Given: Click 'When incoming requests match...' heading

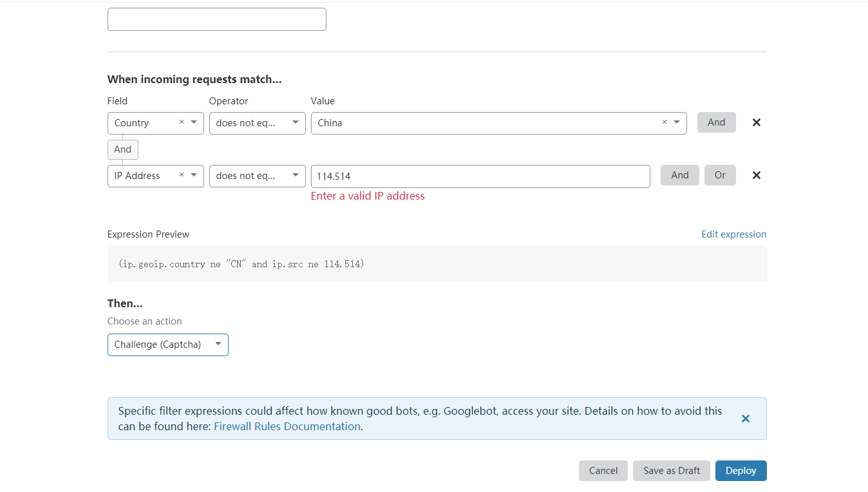Looking at the screenshot, I should (194, 80).
